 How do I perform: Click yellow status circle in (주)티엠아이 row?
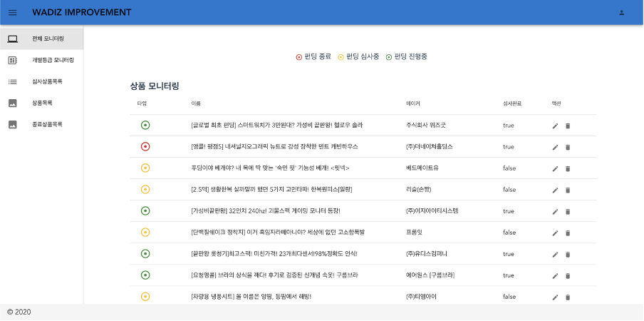click(145, 296)
